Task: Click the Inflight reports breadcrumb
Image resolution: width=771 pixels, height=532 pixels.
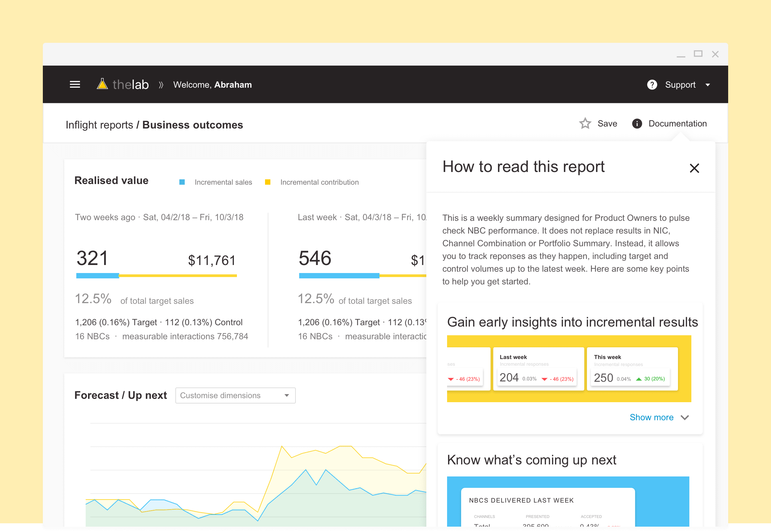Action: coord(99,125)
